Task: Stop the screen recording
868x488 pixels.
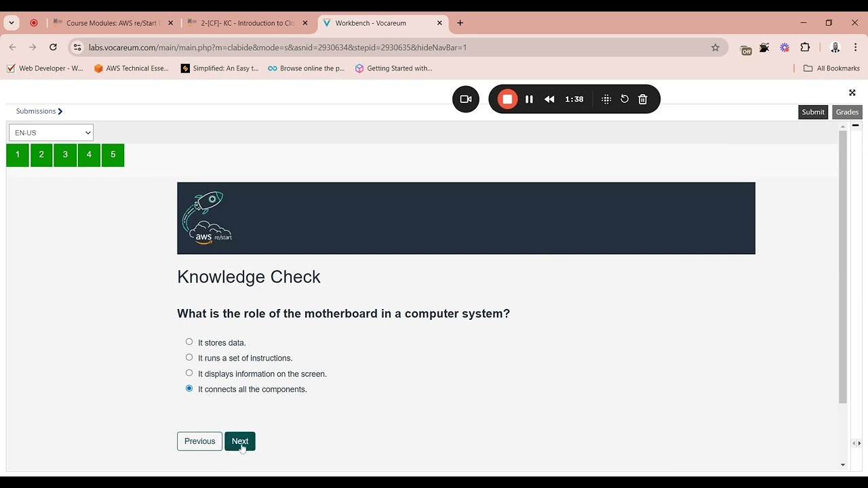Action: tap(507, 99)
